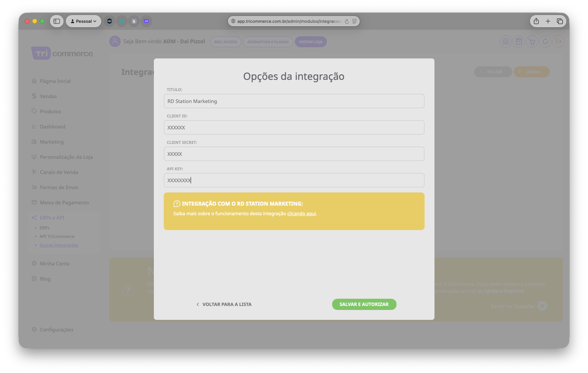This screenshot has height=373, width=588.
Task: Click the home icon in the top-right header
Action: [x=505, y=42]
